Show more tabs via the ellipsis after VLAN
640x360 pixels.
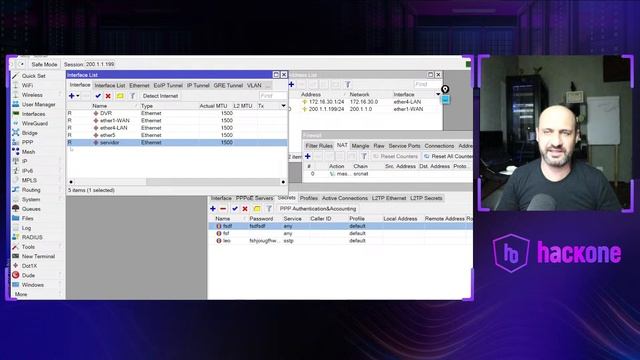tap(268, 86)
